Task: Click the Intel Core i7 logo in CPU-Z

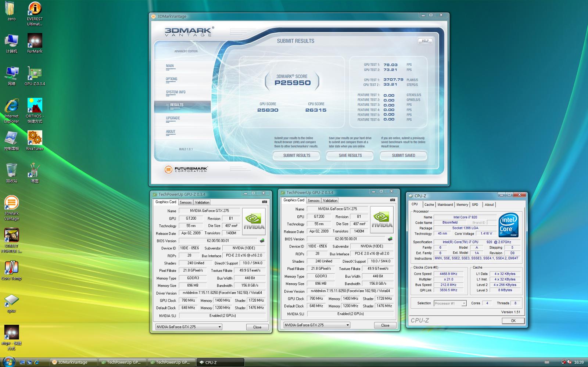Action: (x=509, y=225)
